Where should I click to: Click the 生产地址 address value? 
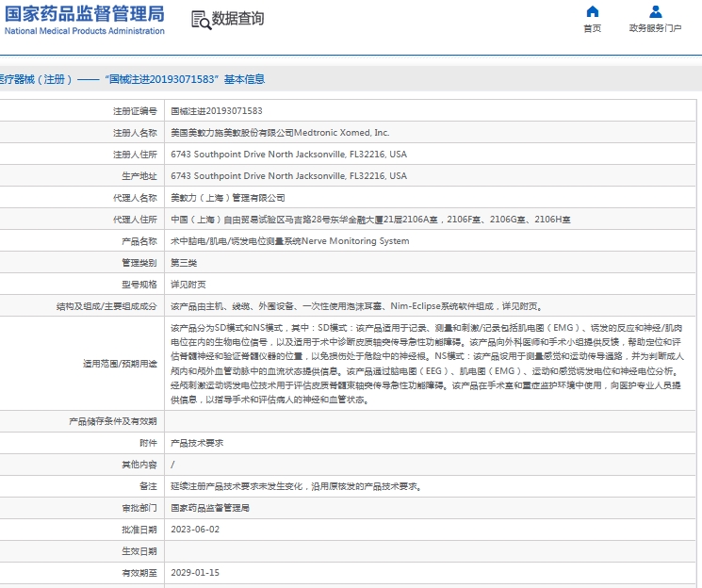[x=288, y=176]
